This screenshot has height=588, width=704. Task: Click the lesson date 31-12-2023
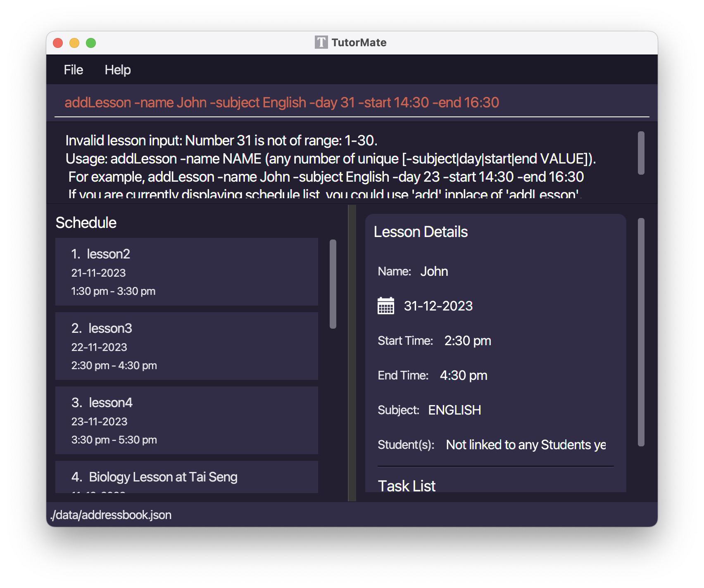438,306
